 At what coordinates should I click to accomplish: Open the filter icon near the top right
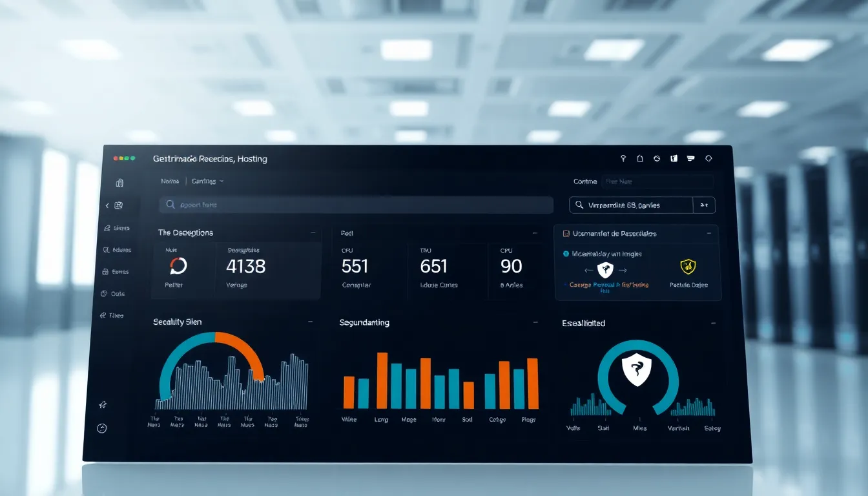[691, 158]
